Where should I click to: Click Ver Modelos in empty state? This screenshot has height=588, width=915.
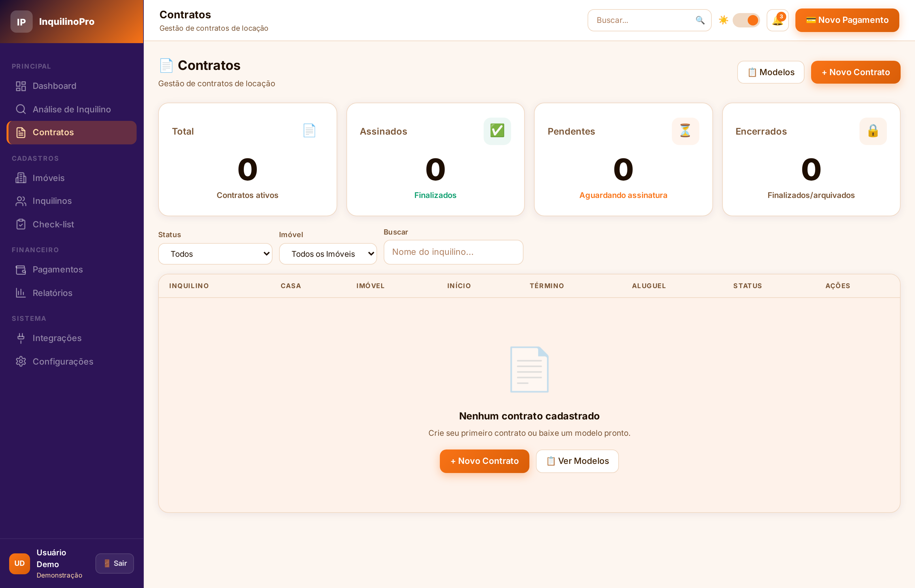[x=577, y=461]
